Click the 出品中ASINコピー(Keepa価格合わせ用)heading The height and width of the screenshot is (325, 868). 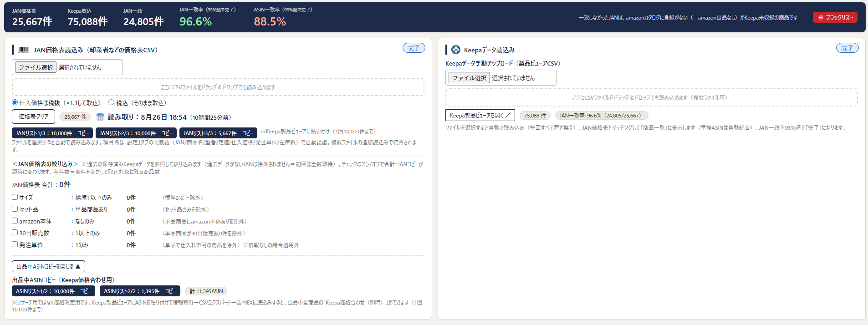click(x=63, y=280)
